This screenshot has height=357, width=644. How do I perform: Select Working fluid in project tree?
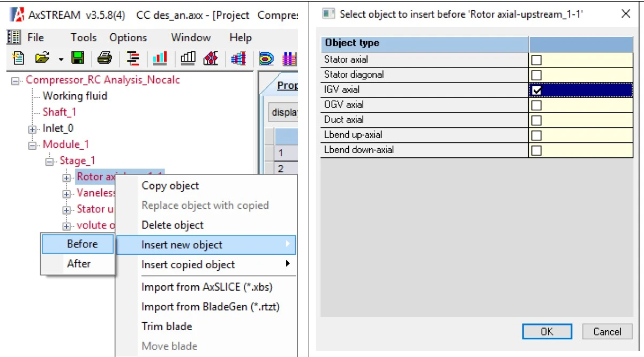click(x=74, y=96)
